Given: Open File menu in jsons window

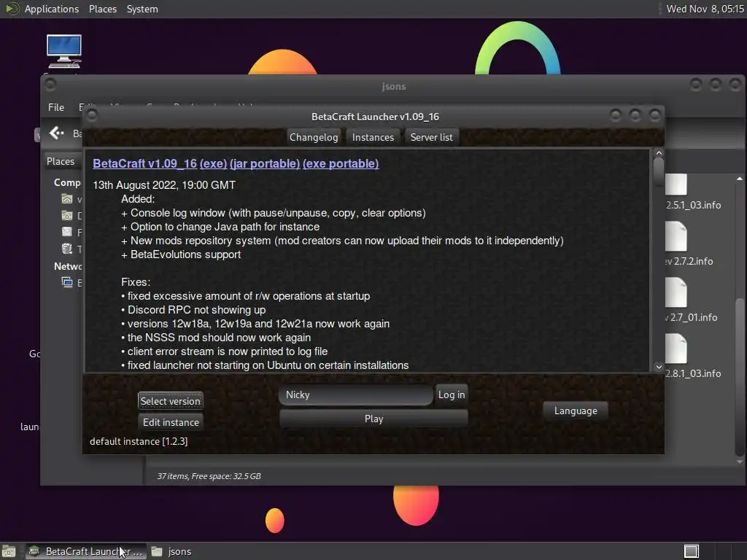Looking at the screenshot, I should [55, 107].
